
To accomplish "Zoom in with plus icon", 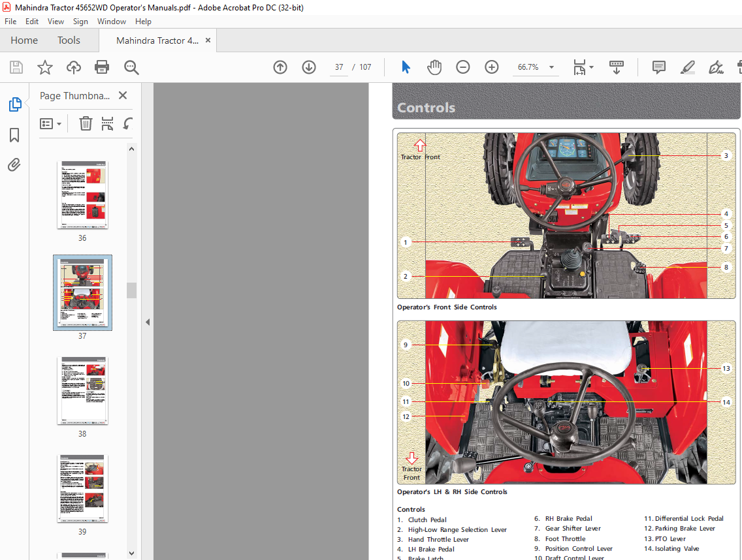I will [x=492, y=67].
